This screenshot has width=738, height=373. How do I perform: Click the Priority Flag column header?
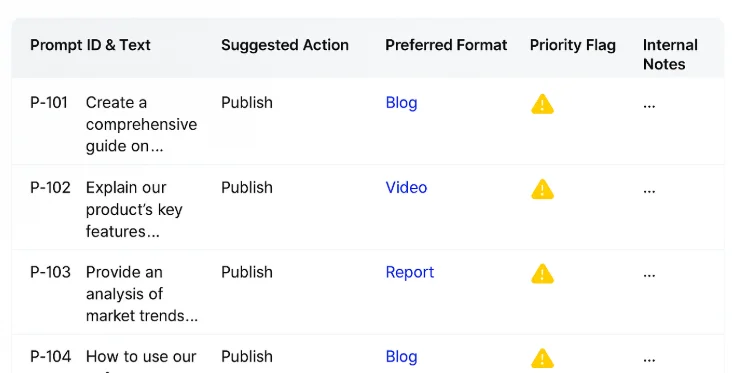573,45
